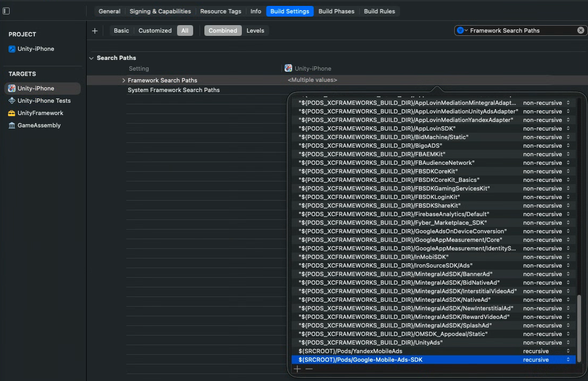Select the MintegralAdSDK/SplashAd path row

tap(433, 325)
